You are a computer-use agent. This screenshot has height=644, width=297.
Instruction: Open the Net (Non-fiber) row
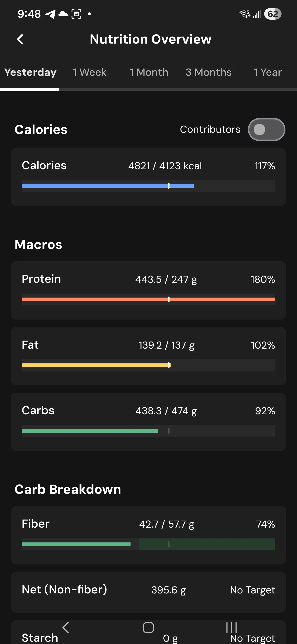[x=148, y=592]
